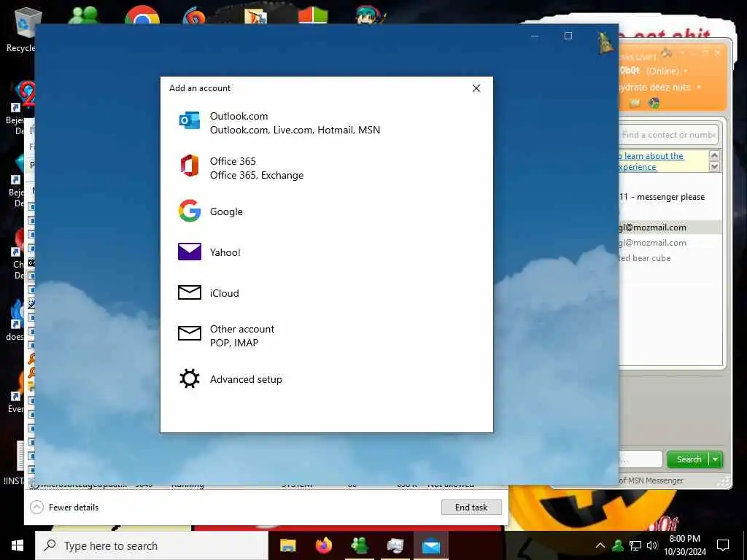Select the Yahoo! mail icon
Screen dimensions: 747x560
click(189, 252)
